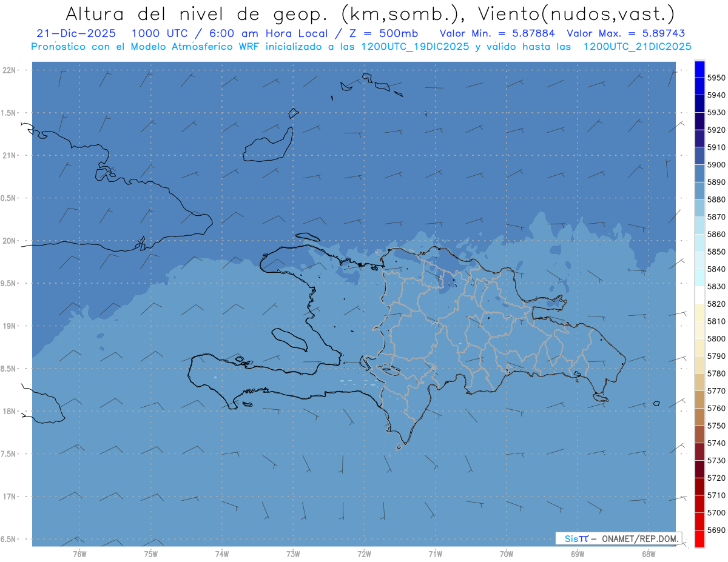This screenshot has width=728, height=562.
Task: Click the '5900' colorbar value
Action: (x=716, y=165)
